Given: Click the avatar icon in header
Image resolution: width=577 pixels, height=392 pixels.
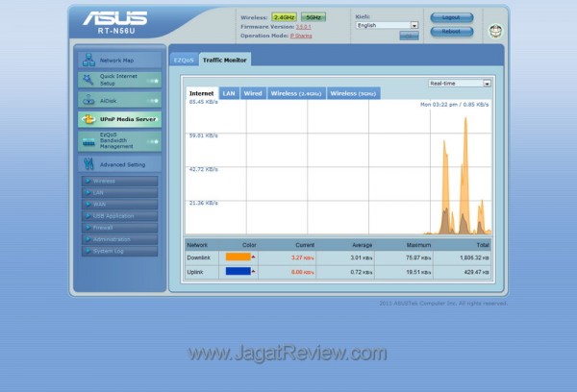Looking at the screenshot, I should (x=495, y=32).
